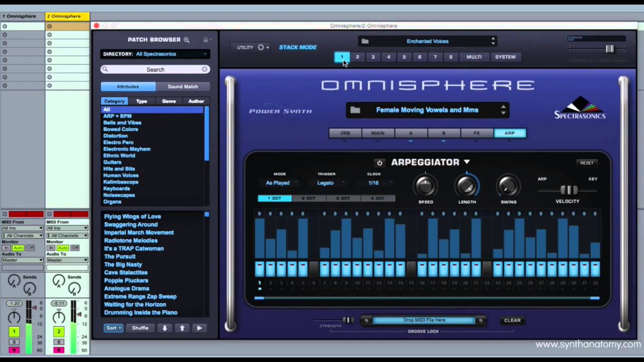Screen dimensions: 644x362
Task: Clear the search field with the X icon
Action: coord(205,69)
